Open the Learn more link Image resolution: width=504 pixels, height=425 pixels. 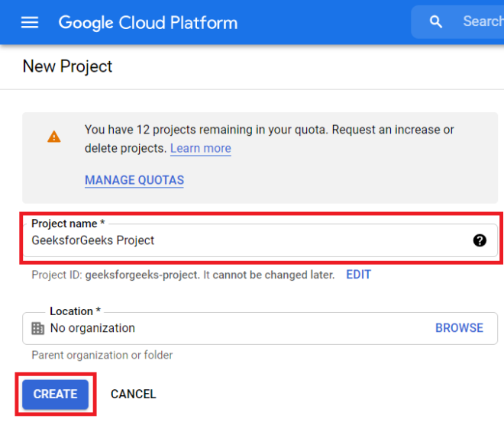[x=200, y=148]
